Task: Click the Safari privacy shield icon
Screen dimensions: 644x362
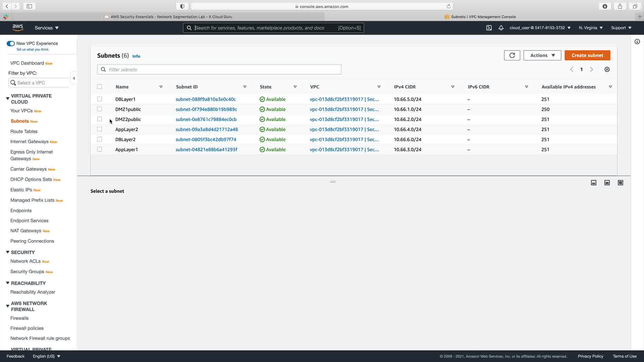Action: (182, 6)
